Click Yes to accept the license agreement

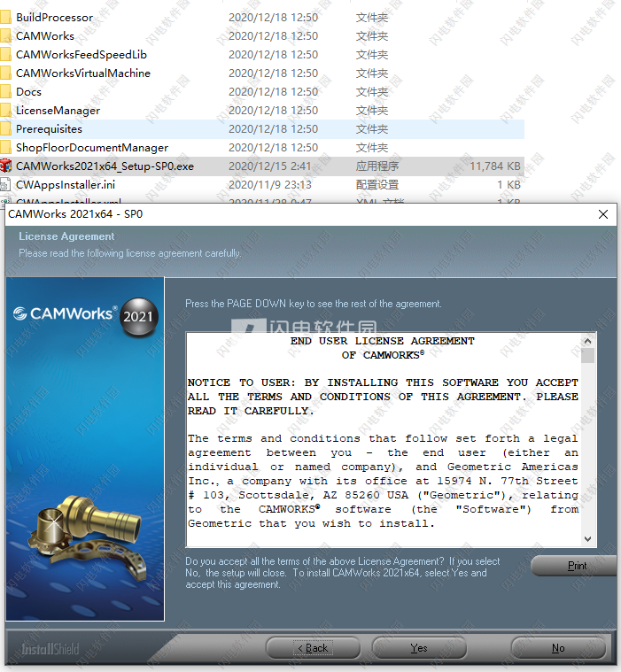tap(419, 648)
